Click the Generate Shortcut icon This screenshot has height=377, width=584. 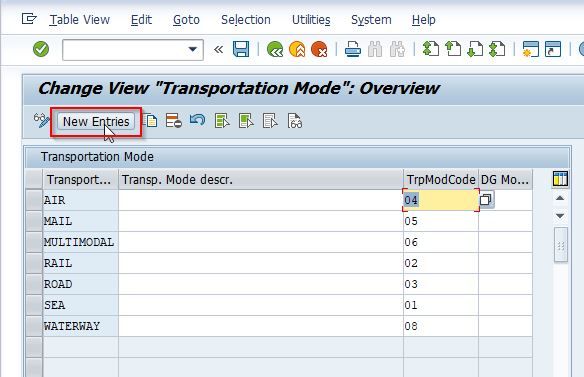553,49
